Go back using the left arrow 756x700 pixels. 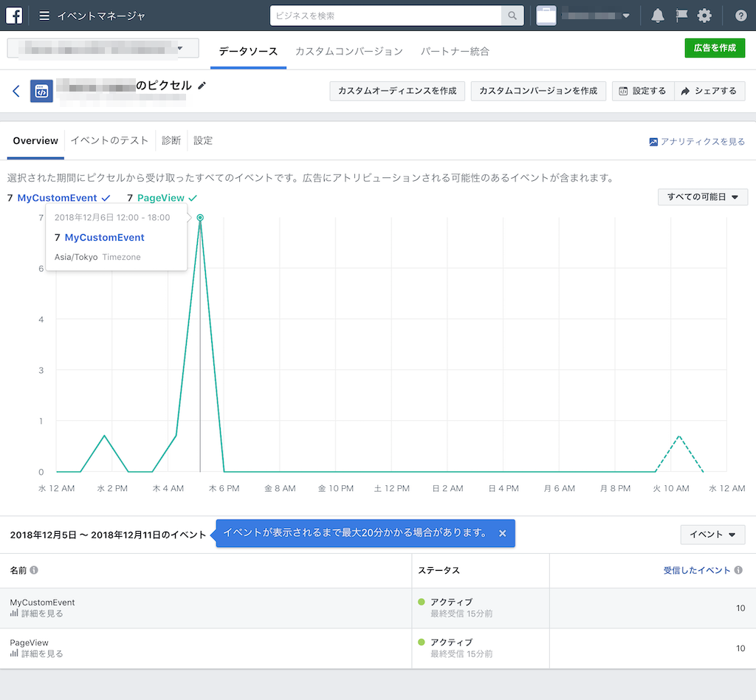point(16,91)
